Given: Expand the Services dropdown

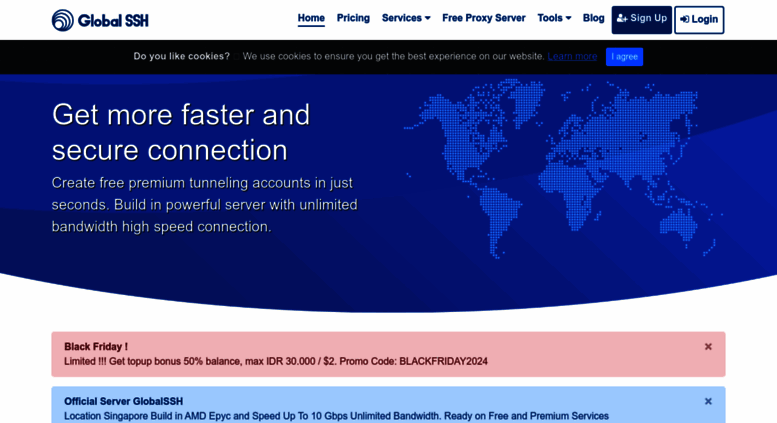Looking at the screenshot, I should (x=406, y=18).
